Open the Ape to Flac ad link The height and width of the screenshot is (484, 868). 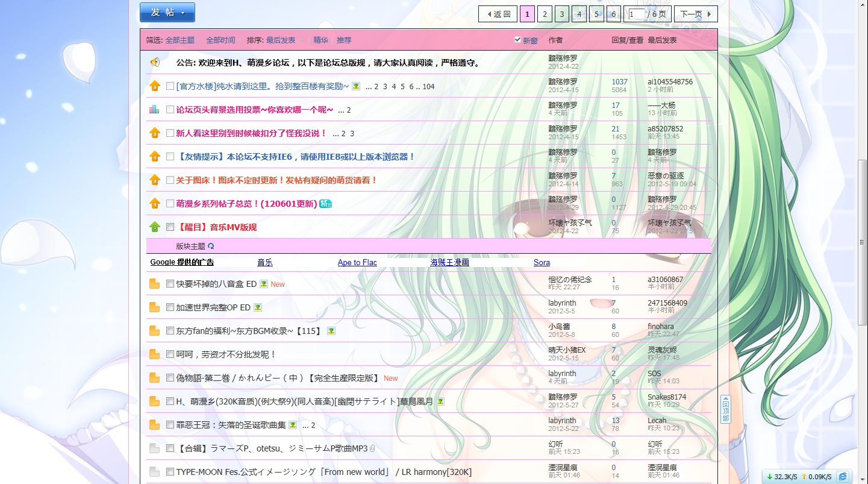[357, 262]
